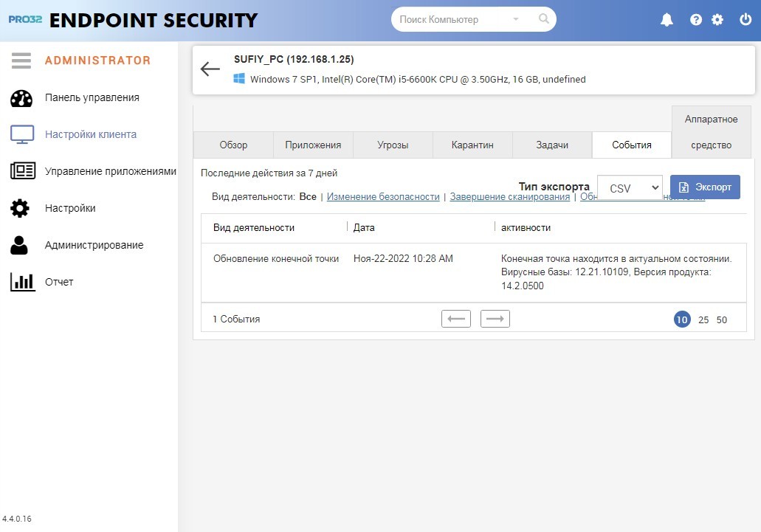
Task: Filter by Изменение безопасности link
Action: [x=383, y=197]
